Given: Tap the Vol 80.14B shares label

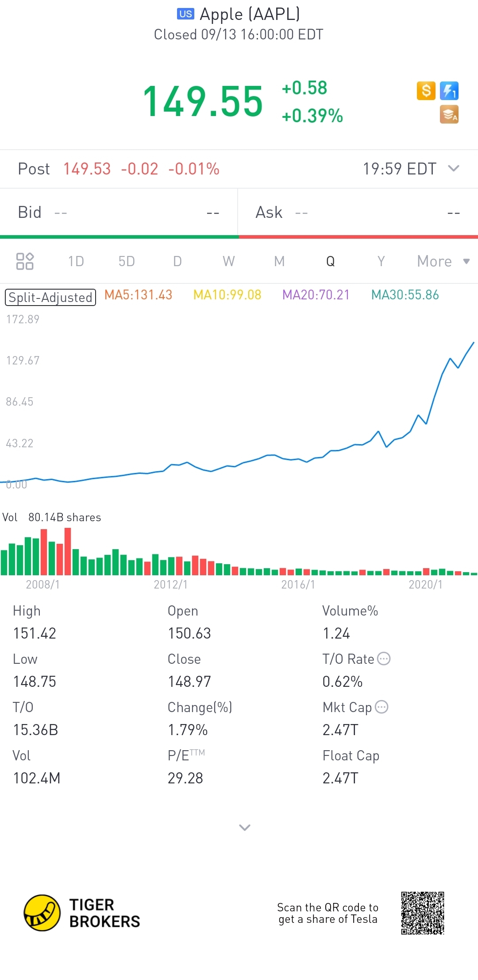Looking at the screenshot, I should point(52,517).
